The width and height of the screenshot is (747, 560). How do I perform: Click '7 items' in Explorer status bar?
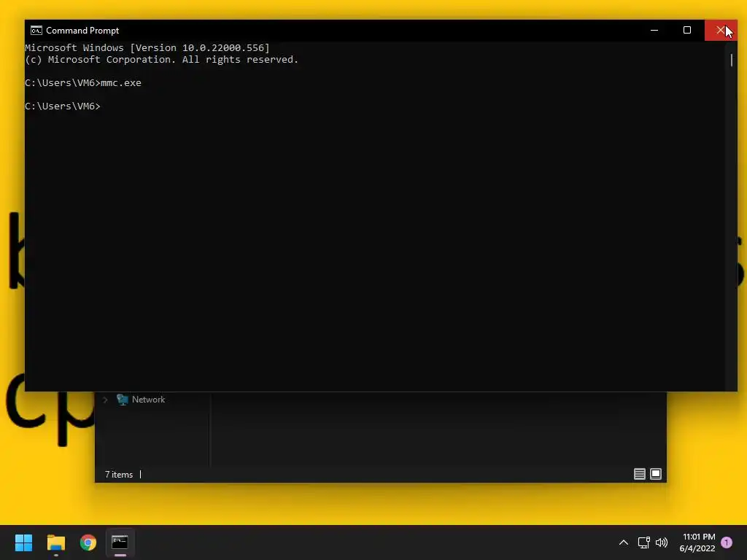(119, 474)
